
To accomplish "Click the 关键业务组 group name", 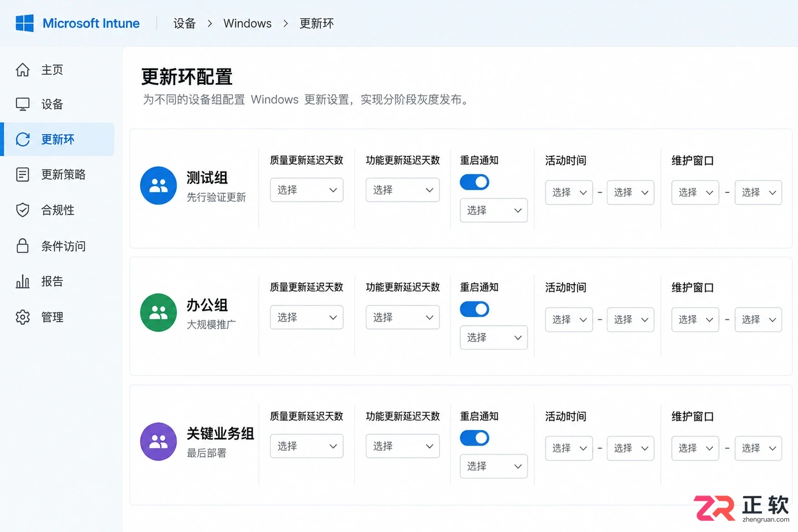I will (220, 434).
